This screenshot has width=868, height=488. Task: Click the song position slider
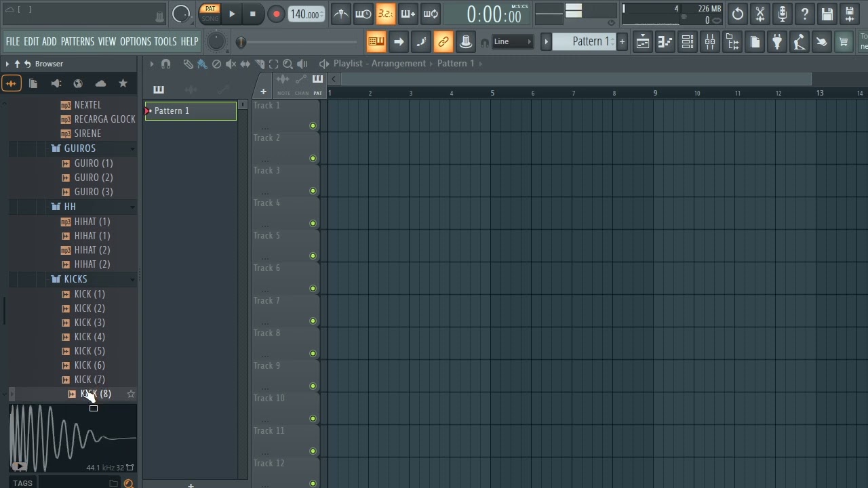(x=298, y=43)
